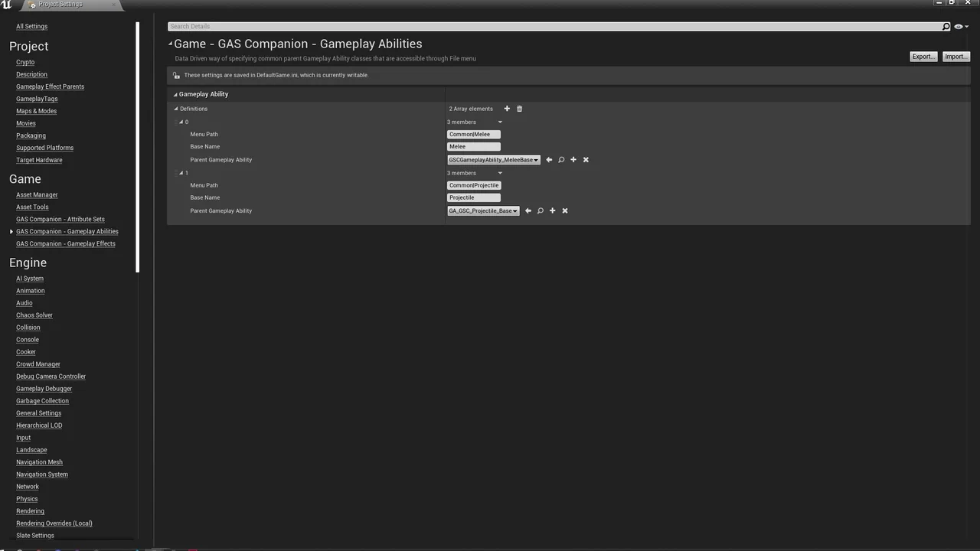Click inside the Search Details field
Image resolution: width=980 pixels, height=551 pixels.
coord(459,26)
